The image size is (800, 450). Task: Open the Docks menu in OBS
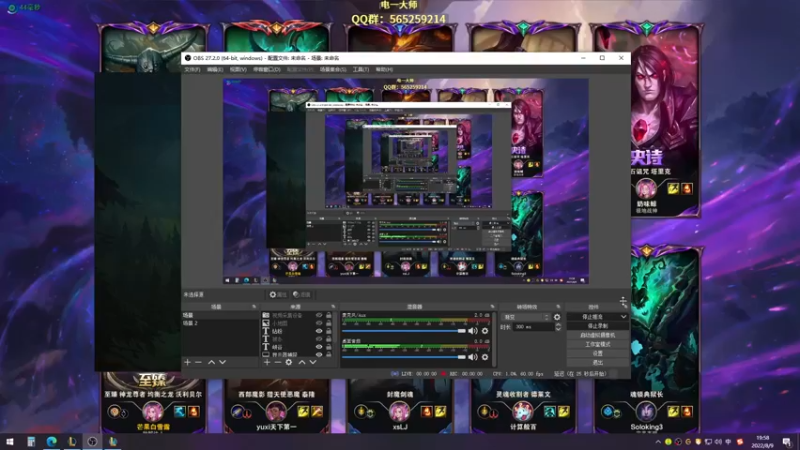click(267, 69)
